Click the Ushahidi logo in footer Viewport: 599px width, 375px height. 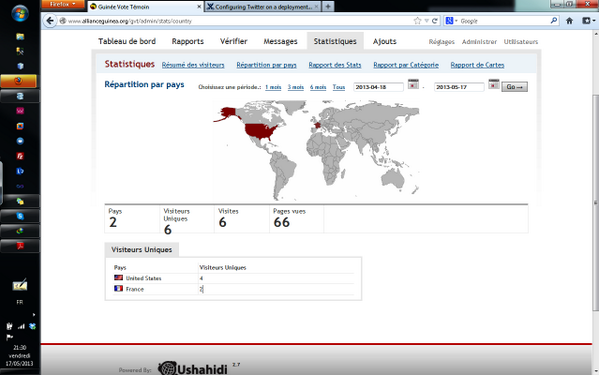pyautogui.click(x=193, y=369)
